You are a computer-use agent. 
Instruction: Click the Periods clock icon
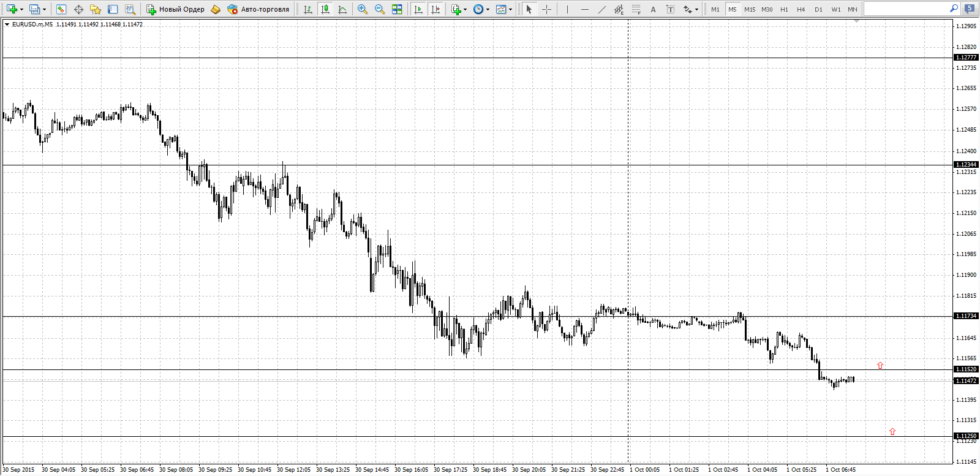pos(478,9)
